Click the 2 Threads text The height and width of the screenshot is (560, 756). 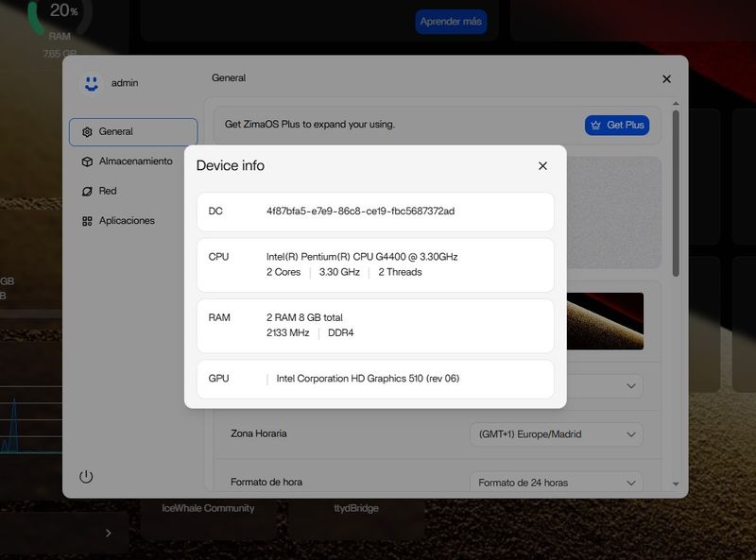click(x=400, y=272)
